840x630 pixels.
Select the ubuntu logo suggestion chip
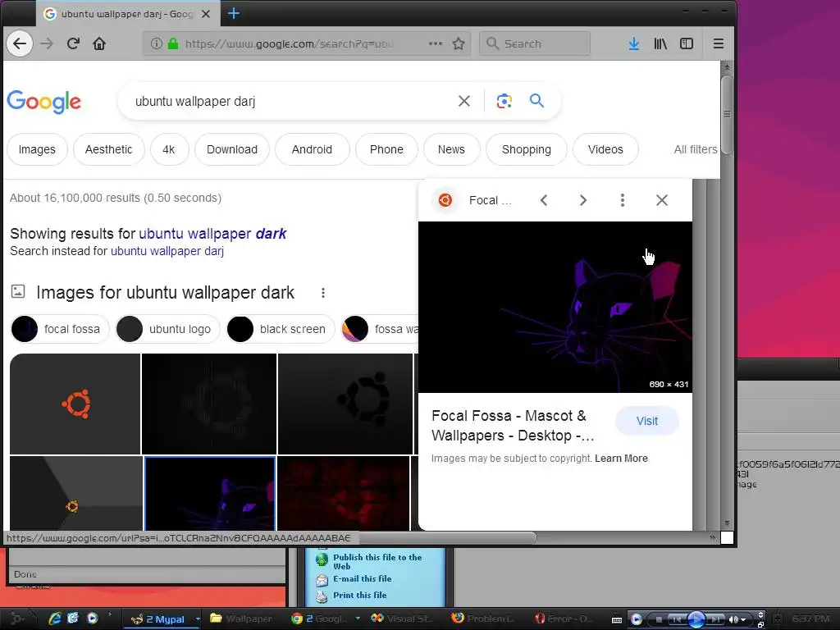point(167,329)
